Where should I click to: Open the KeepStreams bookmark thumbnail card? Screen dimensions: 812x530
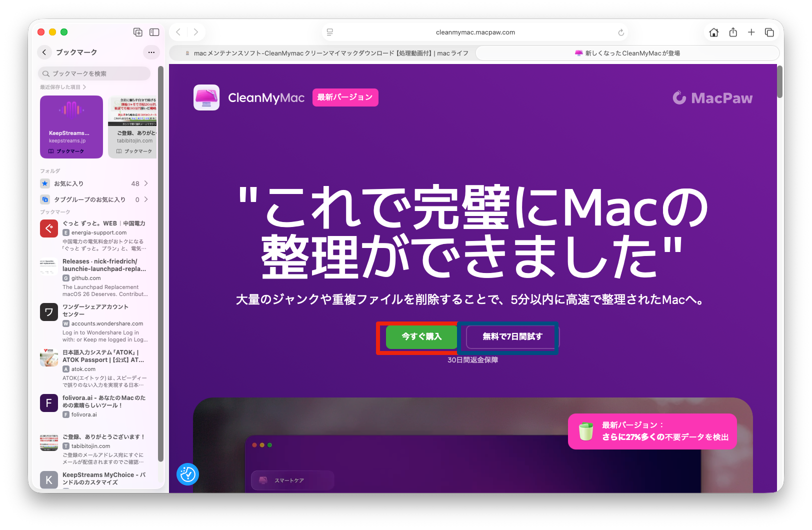point(71,127)
